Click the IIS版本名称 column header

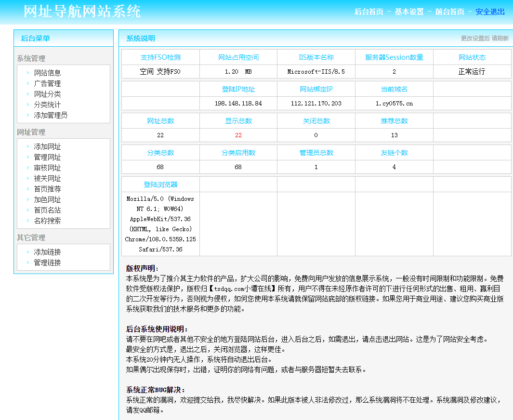point(316,57)
